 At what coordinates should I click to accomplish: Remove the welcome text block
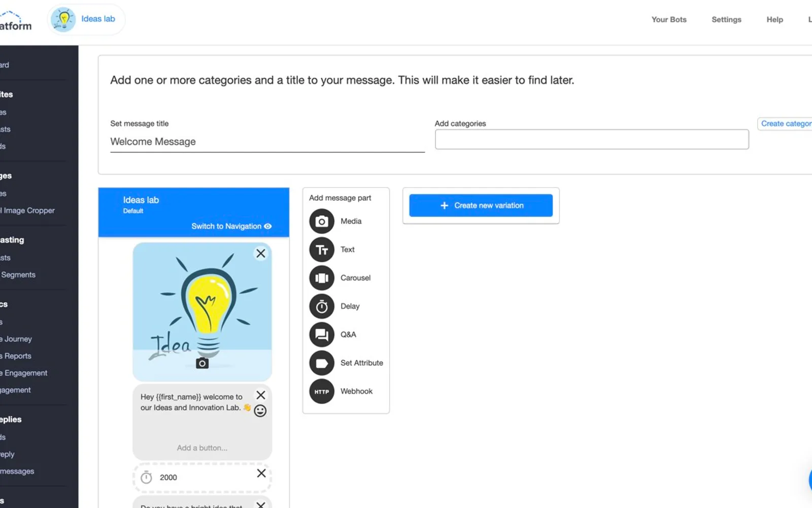[261, 395]
